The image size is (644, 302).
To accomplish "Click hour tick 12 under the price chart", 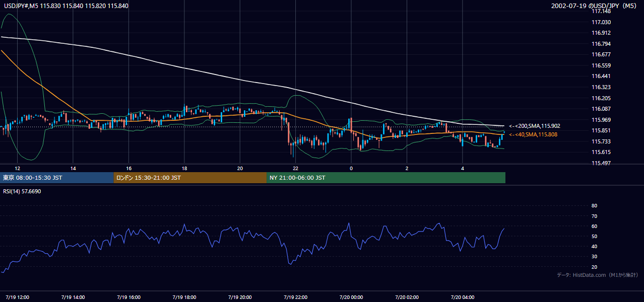I will 18,168.
